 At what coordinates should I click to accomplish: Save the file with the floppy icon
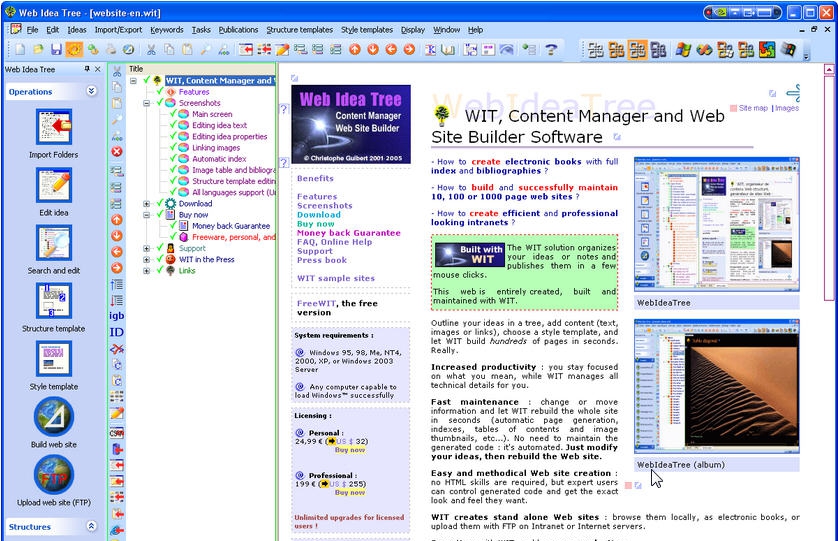[56, 50]
